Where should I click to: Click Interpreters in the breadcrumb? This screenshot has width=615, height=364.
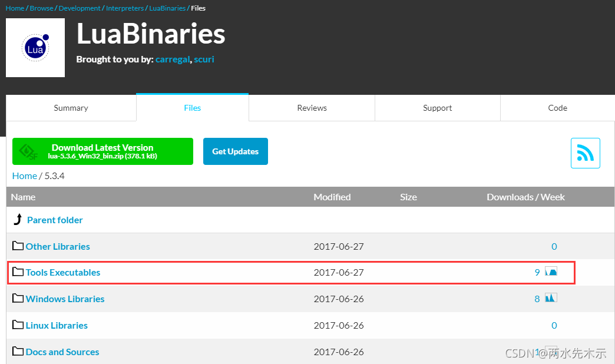[125, 8]
